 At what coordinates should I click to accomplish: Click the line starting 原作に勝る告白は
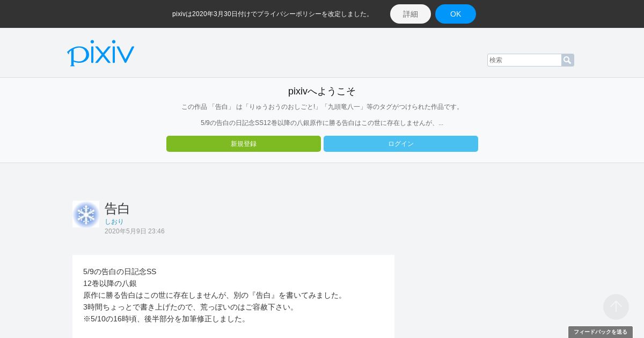click(214, 295)
